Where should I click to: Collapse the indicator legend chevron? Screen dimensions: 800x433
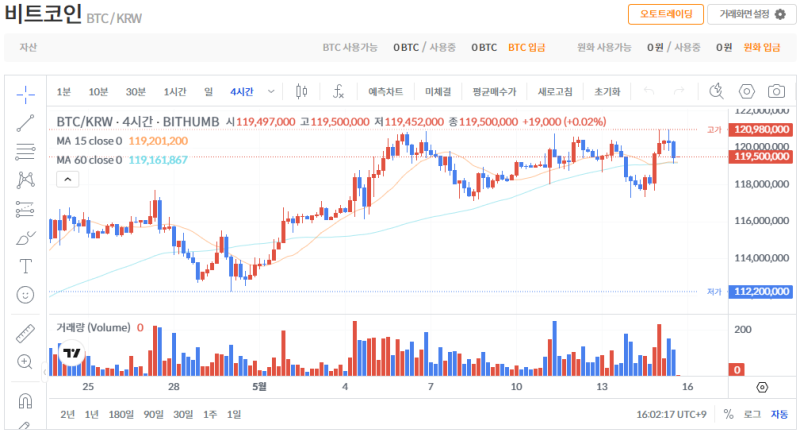click(67, 180)
